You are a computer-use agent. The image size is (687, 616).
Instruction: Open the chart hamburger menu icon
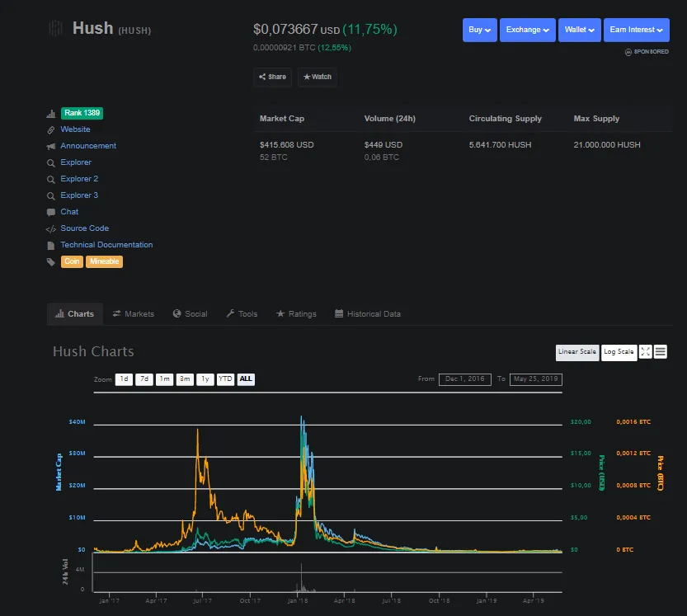pyautogui.click(x=661, y=352)
